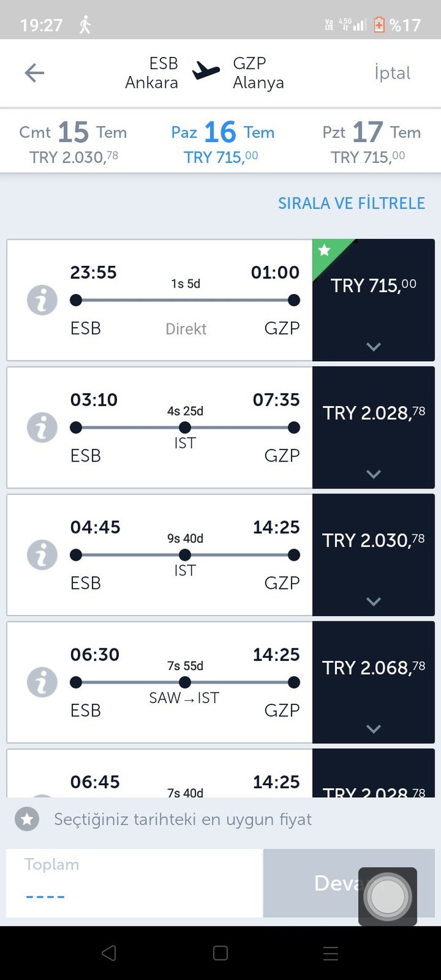Viewport: 441px width, 980px height.
Task: Tap the back arrow icon
Action: pos(35,73)
